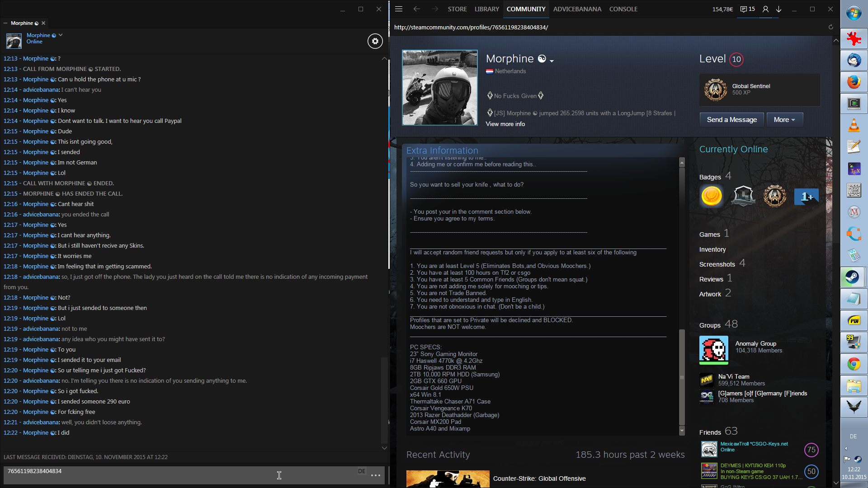Close the Morphine chat tab

(43, 23)
